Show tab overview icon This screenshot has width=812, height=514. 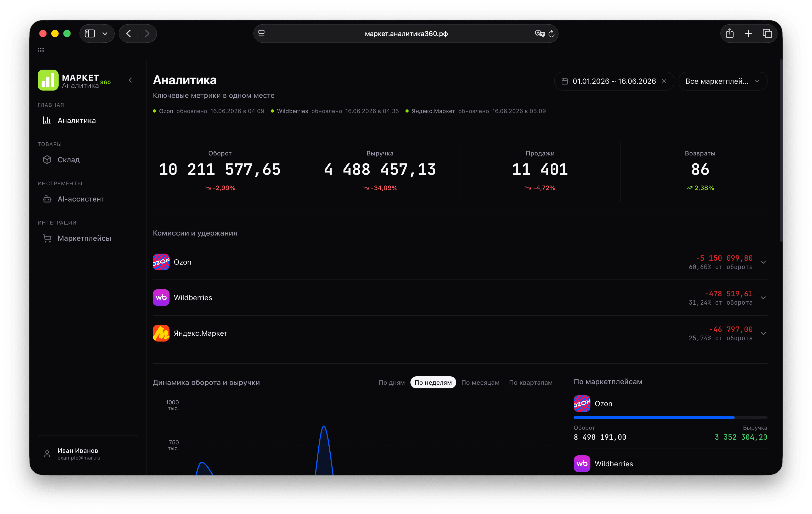(767, 33)
